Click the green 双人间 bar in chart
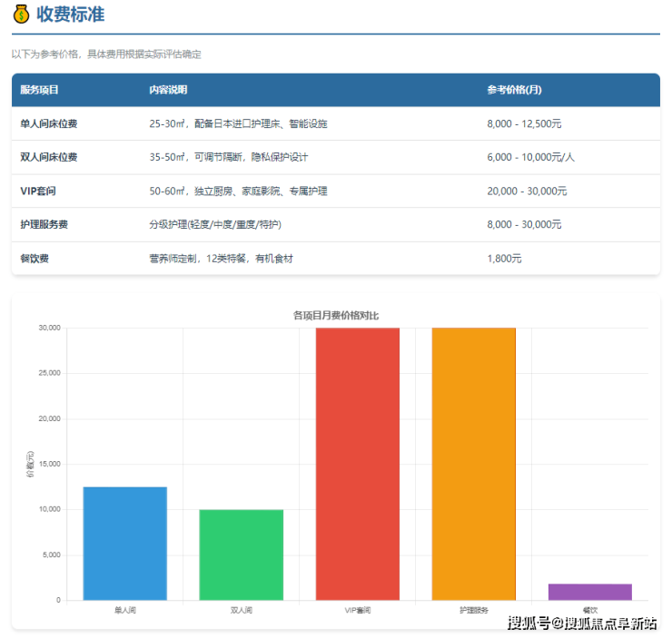Image resolution: width=672 pixels, height=638 pixels. [242, 555]
